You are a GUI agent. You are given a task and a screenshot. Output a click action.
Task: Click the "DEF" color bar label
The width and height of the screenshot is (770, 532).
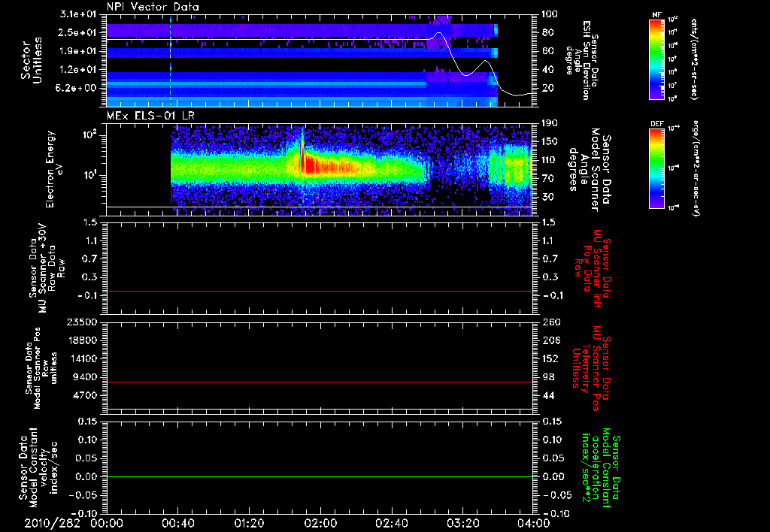tap(656, 124)
